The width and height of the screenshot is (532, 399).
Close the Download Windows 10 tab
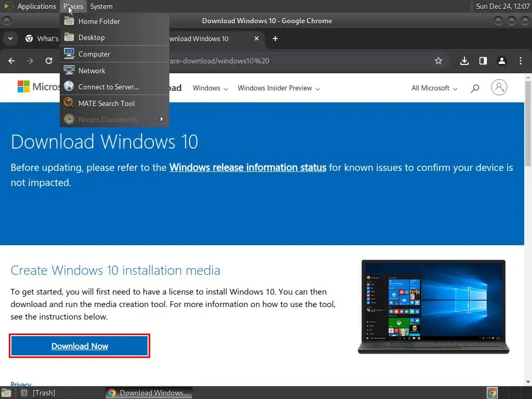[x=257, y=38]
